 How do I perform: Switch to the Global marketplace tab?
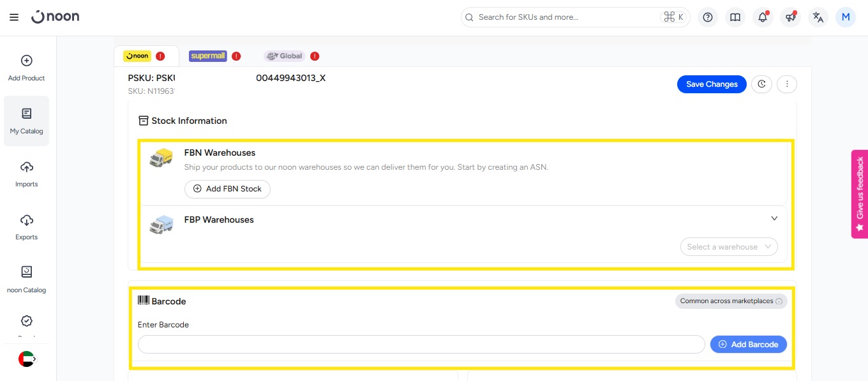pyautogui.click(x=284, y=56)
